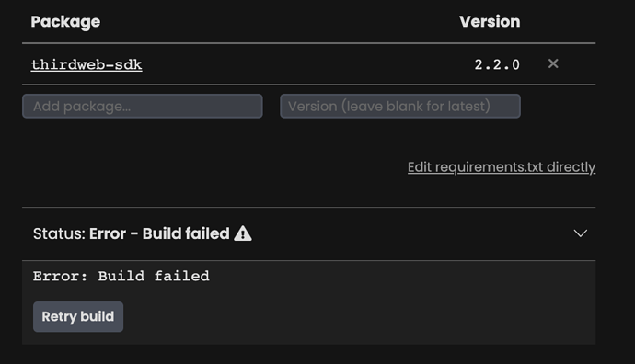Open the thirdweb-sdk package link

point(87,64)
